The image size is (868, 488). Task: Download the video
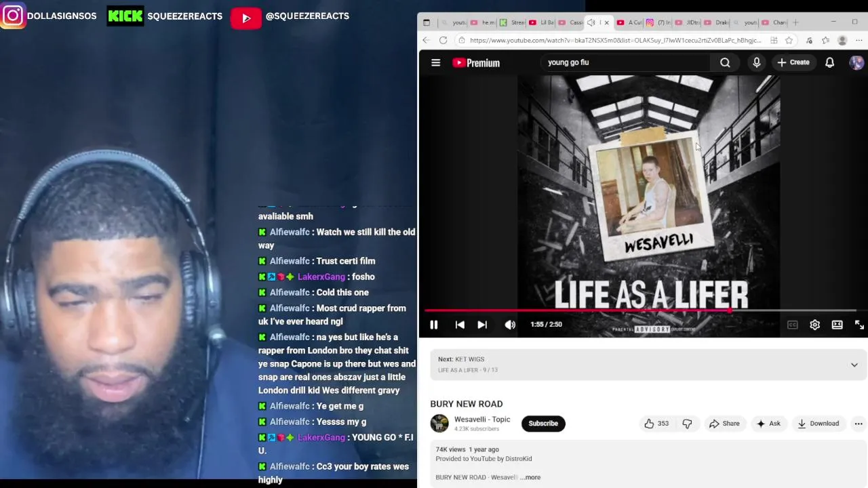(x=818, y=424)
